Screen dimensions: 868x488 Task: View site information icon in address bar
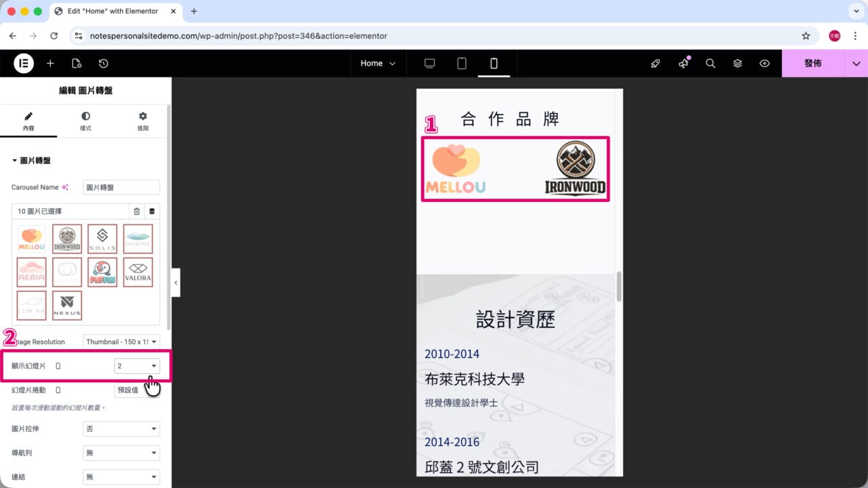[x=79, y=36]
